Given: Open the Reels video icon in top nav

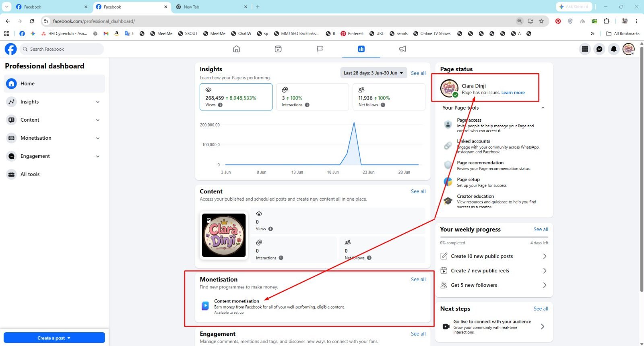Looking at the screenshot, I should 278,49.
